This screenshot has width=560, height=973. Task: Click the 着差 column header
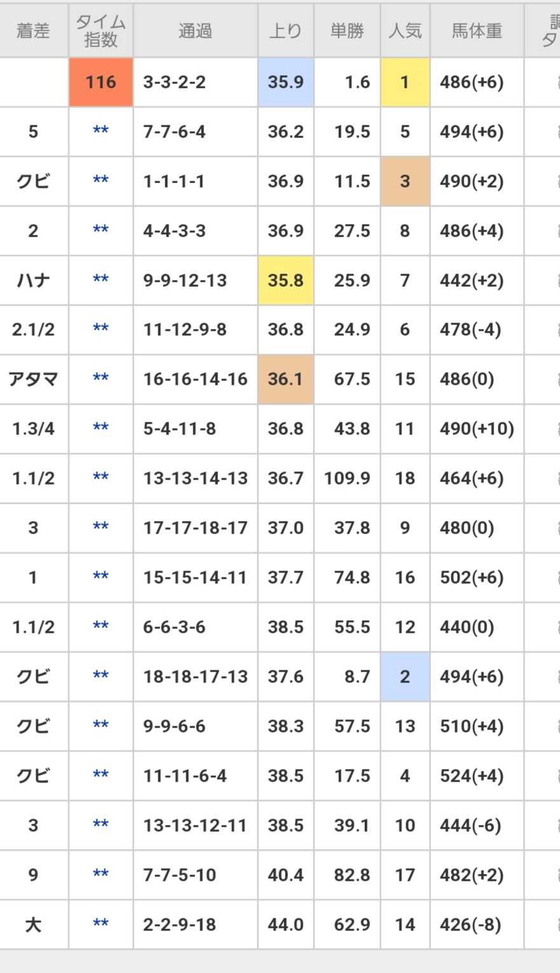click(x=33, y=31)
